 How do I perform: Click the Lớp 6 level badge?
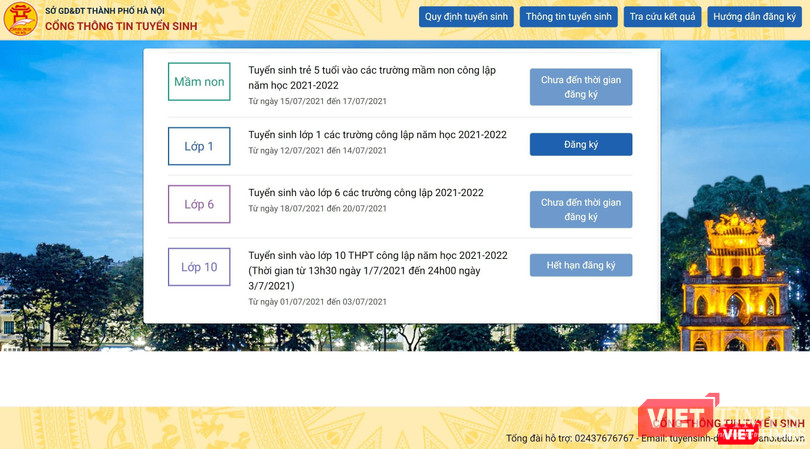(x=199, y=204)
